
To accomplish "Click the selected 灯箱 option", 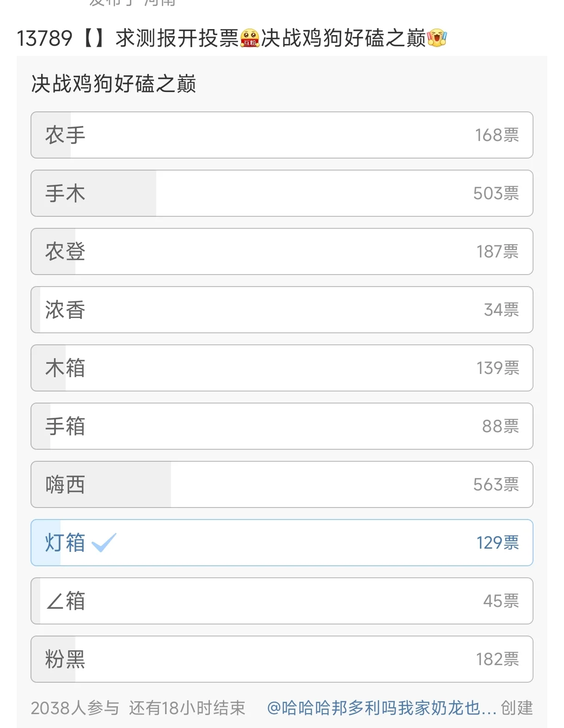I will tap(281, 543).
